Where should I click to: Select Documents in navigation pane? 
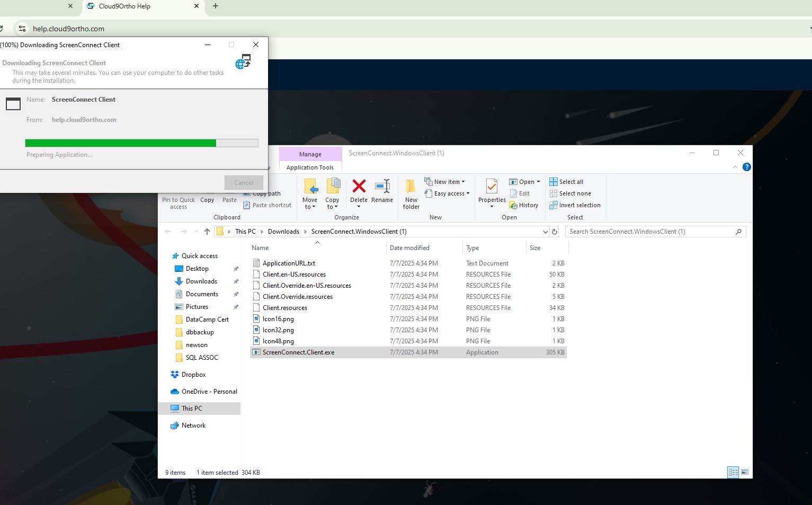(x=202, y=294)
